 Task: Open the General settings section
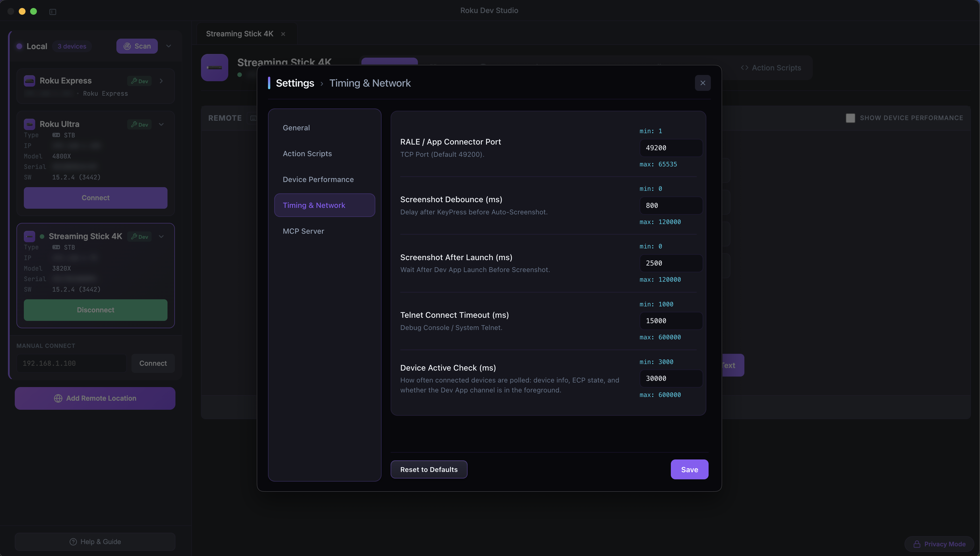(324, 128)
